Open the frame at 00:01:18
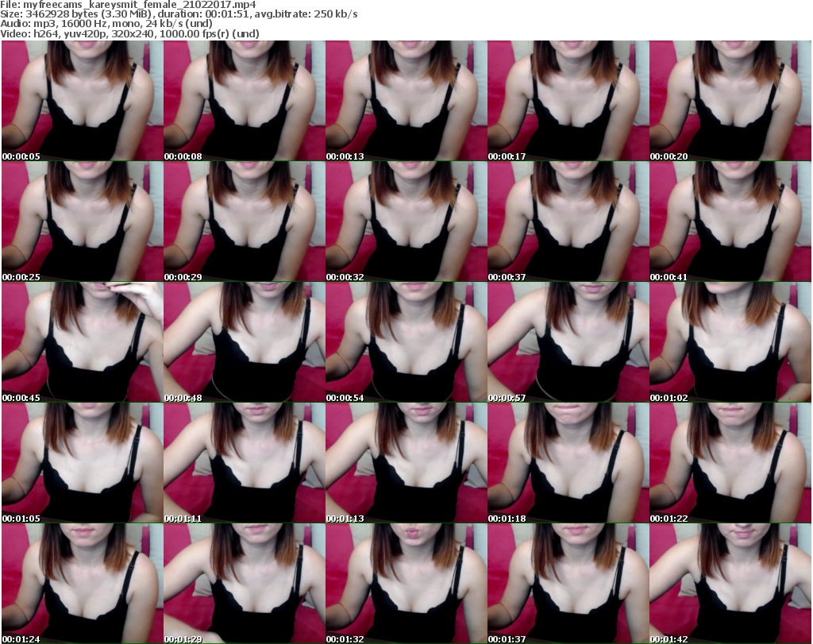813x644 pixels. 568,463
